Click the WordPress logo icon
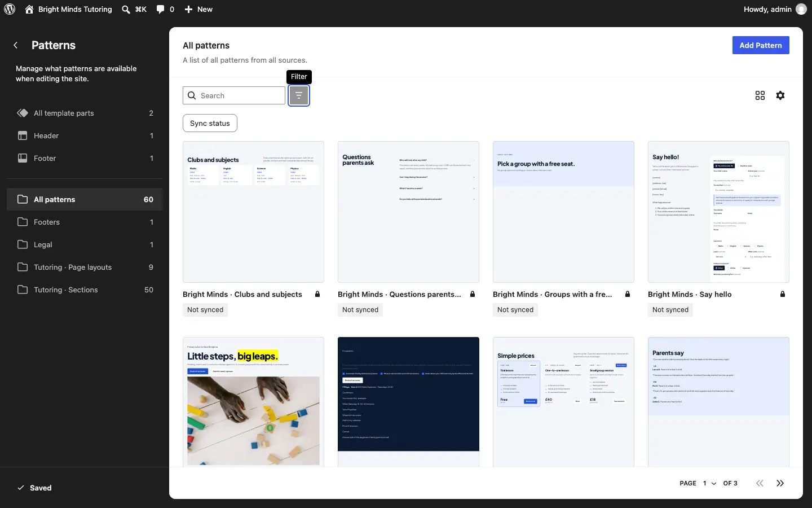812x508 pixels. (x=10, y=9)
